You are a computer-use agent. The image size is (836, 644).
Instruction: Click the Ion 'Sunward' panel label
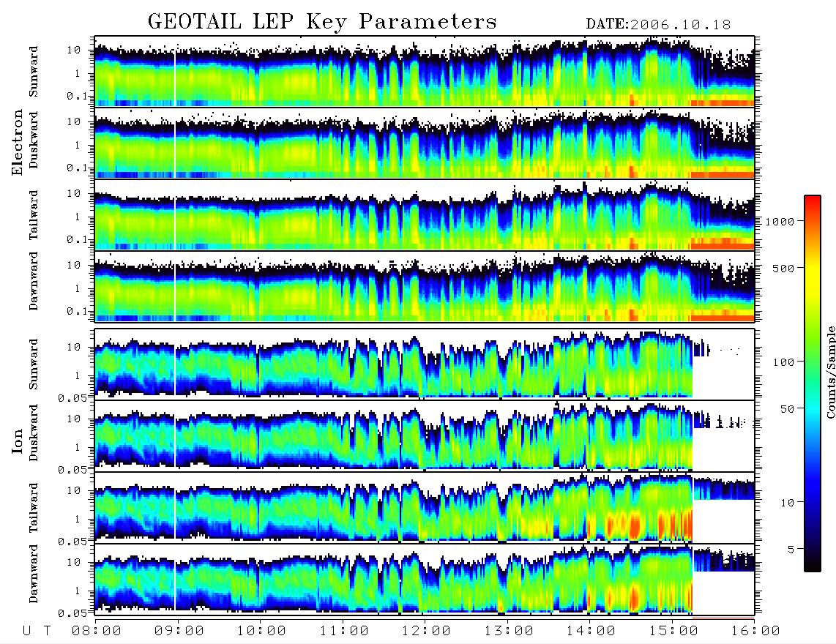pos(34,364)
